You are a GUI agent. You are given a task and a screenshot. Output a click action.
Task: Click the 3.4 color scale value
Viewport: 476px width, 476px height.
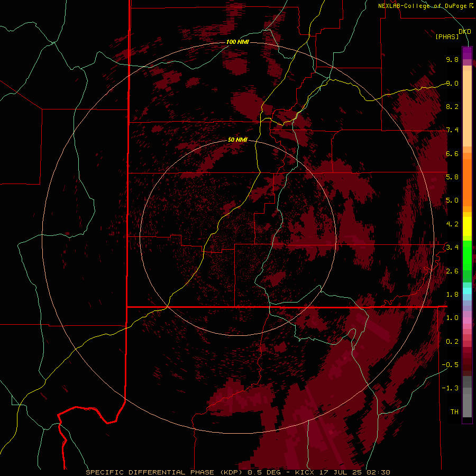tap(452, 248)
